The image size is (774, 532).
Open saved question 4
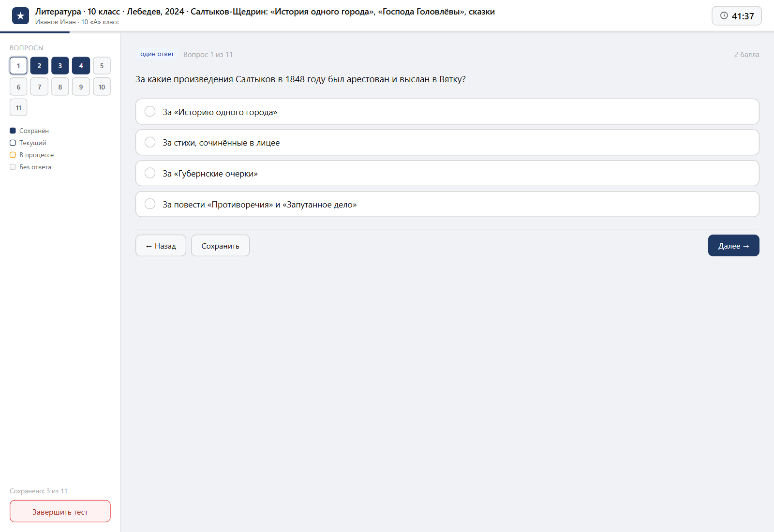pos(81,66)
